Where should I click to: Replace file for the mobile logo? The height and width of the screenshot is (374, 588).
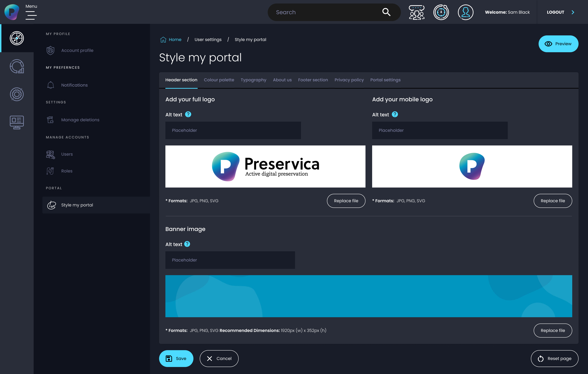553,201
